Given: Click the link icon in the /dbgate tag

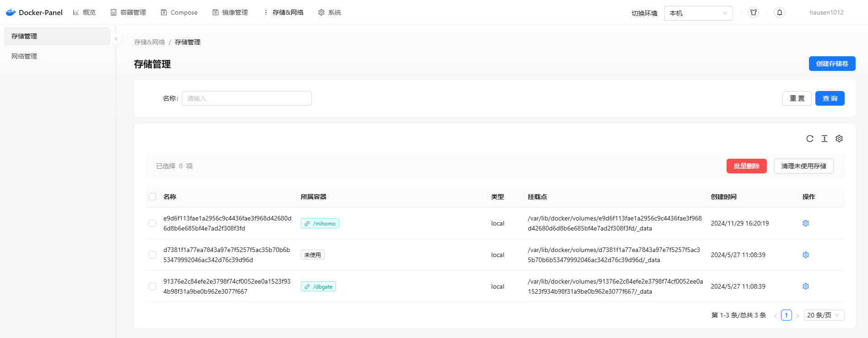Looking at the screenshot, I should click(x=307, y=287).
